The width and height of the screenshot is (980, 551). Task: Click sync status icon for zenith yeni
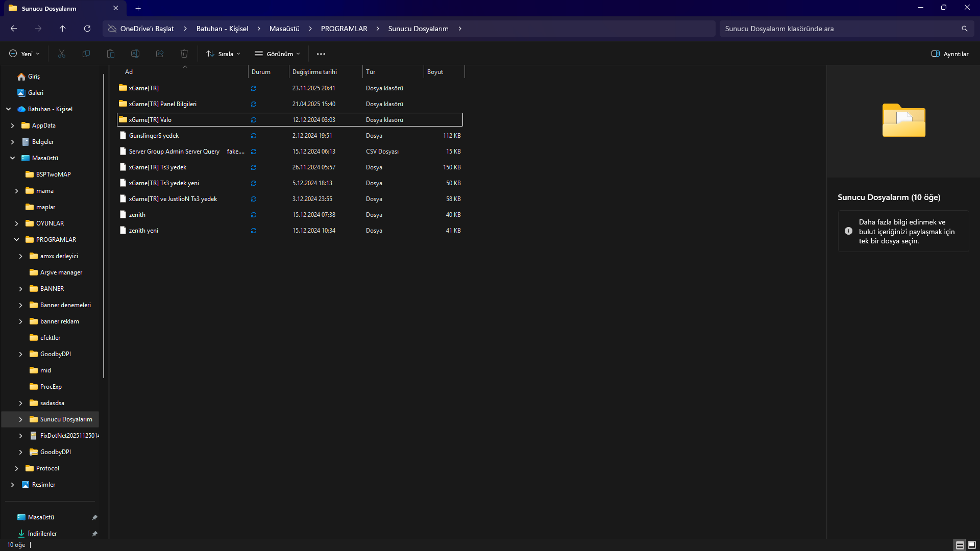254,231
